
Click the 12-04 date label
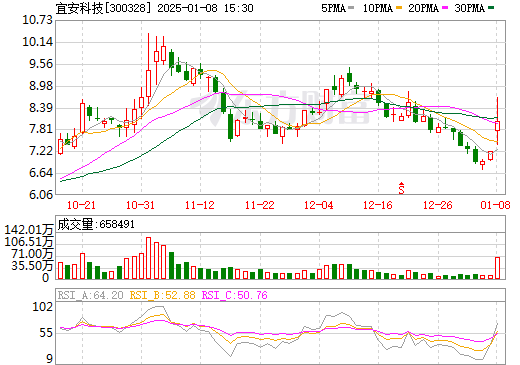(319, 205)
